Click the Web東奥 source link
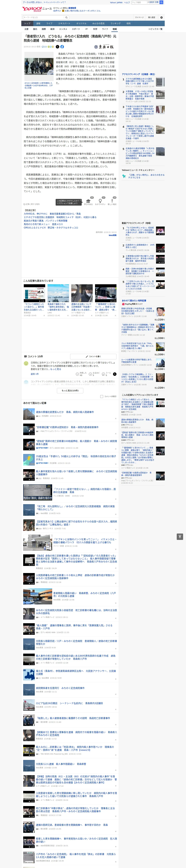186x868 pixels. pyautogui.click(x=112, y=235)
